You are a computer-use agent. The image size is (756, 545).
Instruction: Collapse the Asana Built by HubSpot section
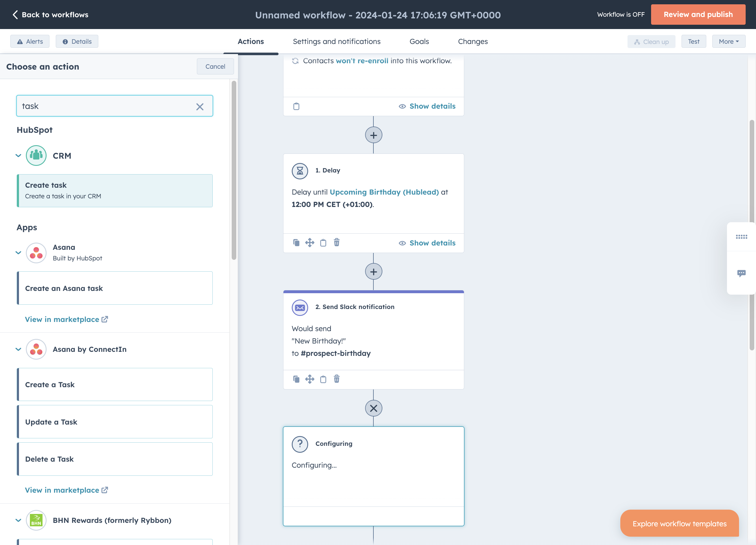coord(18,253)
